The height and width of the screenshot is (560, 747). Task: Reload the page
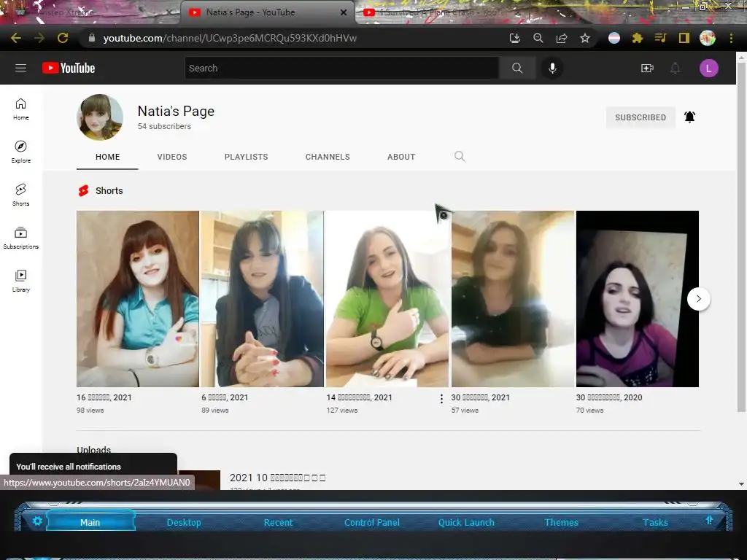pos(63,38)
